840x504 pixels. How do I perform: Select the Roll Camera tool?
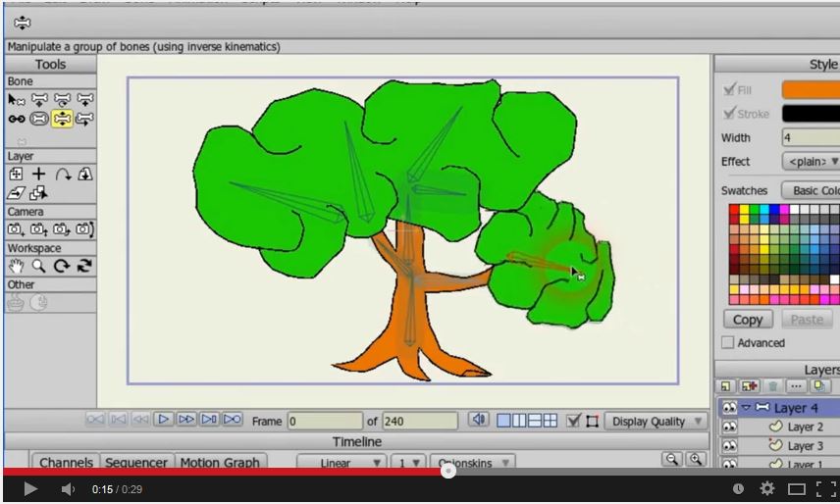(x=62, y=229)
